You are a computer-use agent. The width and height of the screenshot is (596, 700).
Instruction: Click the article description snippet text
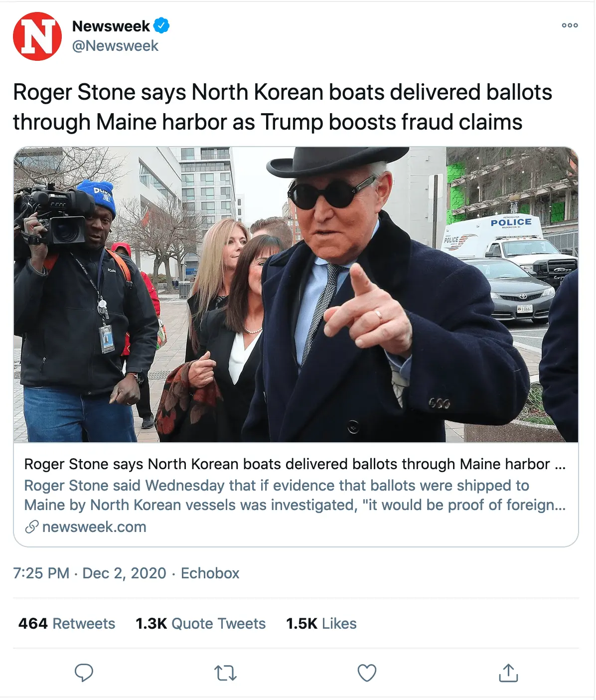(294, 495)
